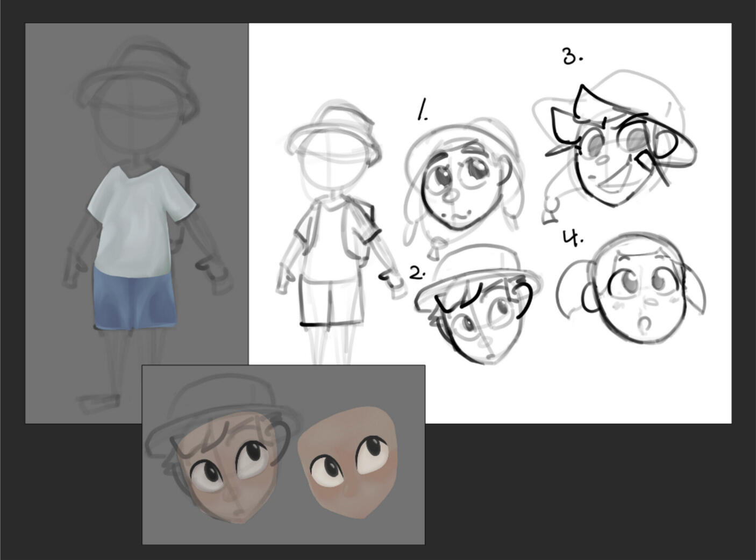The image size is (756, 560).
Task: Click the handwritten number 2 label
Action: point(416,273)
